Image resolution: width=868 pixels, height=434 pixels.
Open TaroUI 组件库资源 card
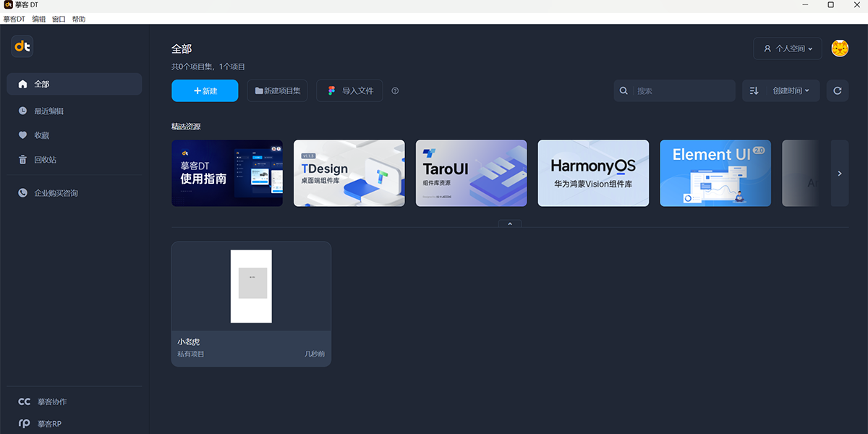[471, 173]
